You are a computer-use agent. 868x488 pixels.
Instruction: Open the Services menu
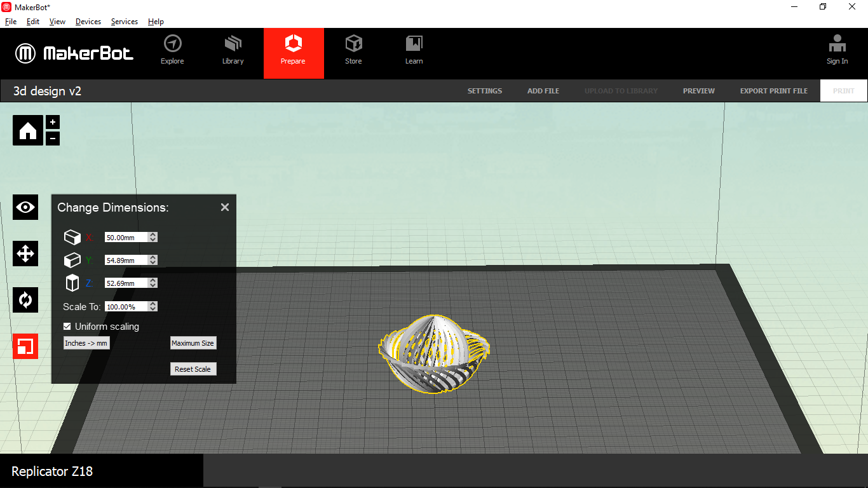point(125,22)
